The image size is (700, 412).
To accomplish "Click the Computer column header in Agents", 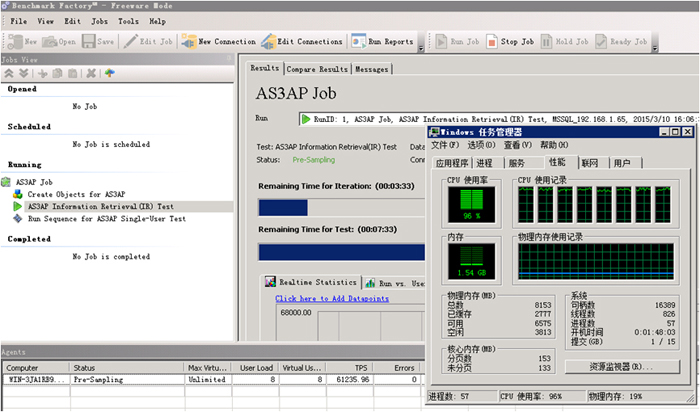I will [x=36, y=368].
